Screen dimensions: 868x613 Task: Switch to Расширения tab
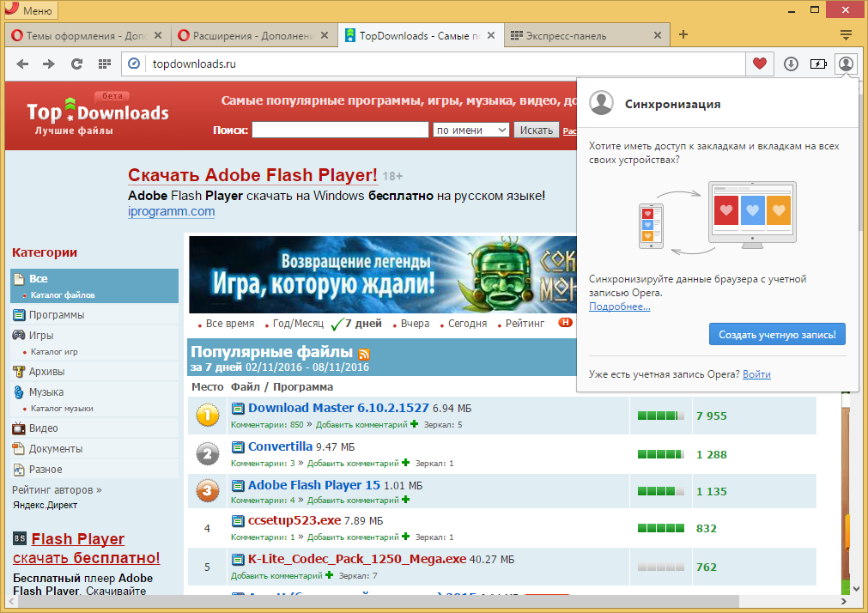point(253,35)
